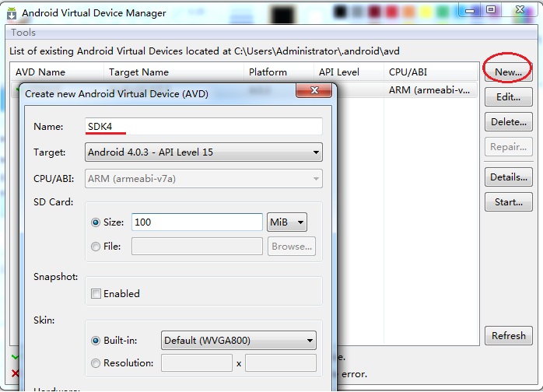Click the Platform column header
This screenshot has width=543, height=392.
279,72
